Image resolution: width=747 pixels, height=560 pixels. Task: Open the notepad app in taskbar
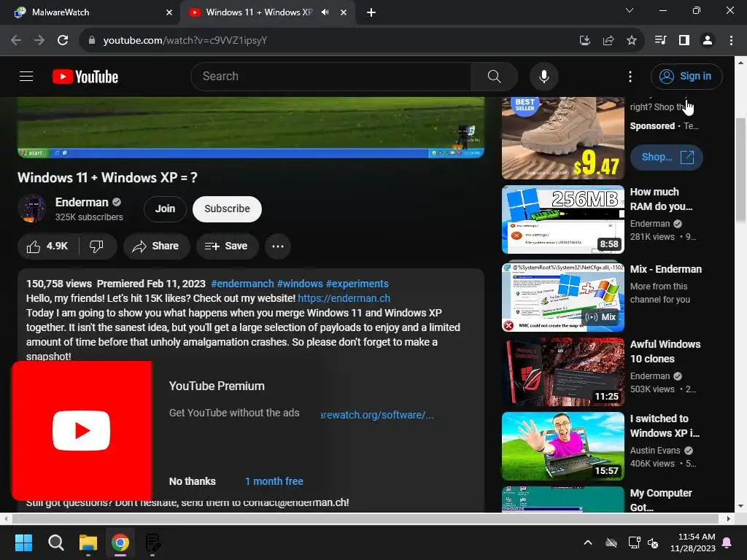click(152, 542)
